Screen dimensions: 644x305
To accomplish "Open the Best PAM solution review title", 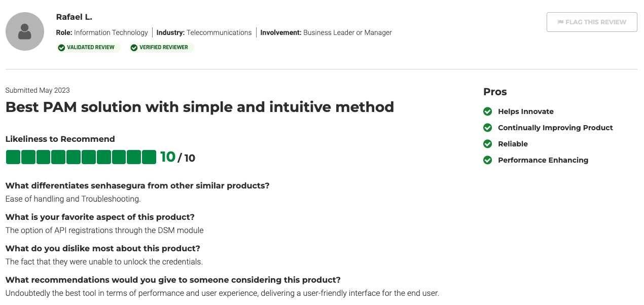I will coord(200,107).
